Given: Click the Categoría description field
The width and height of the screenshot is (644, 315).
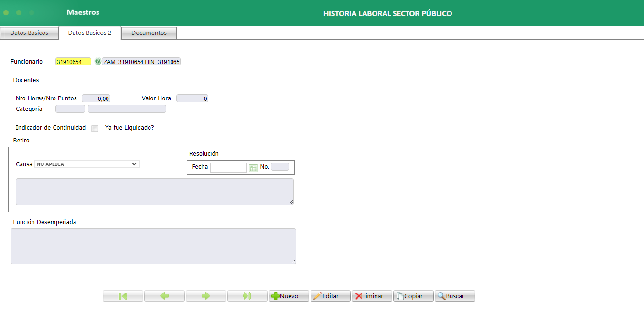Looking at the screenshot, I should pos(127,109).
